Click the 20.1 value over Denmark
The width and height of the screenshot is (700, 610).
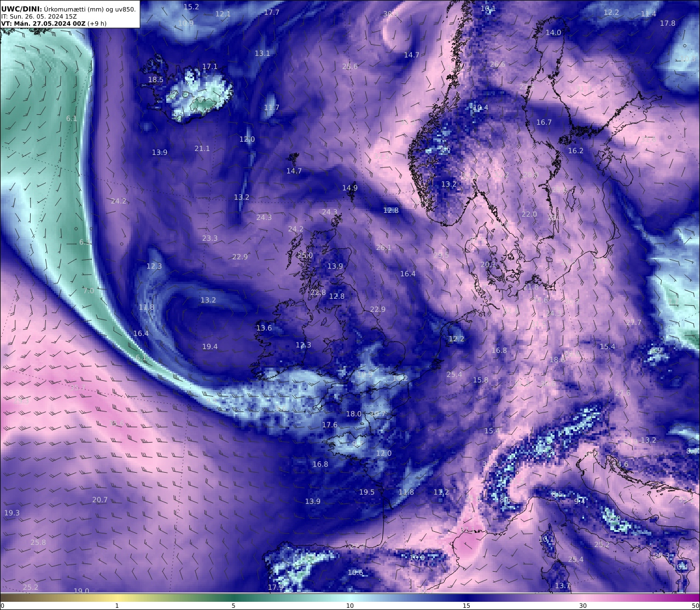tap(488, 264)
